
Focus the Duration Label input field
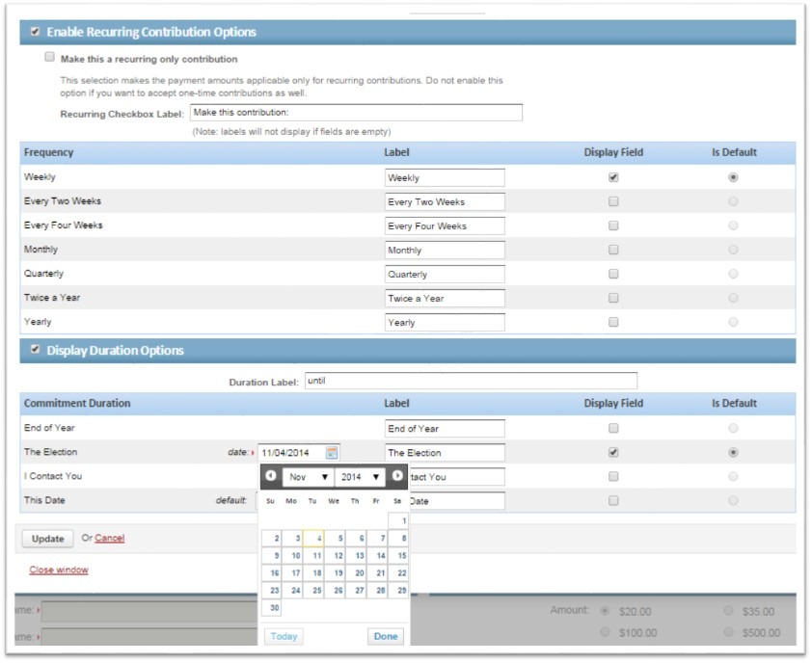click(x=471, y=381)
